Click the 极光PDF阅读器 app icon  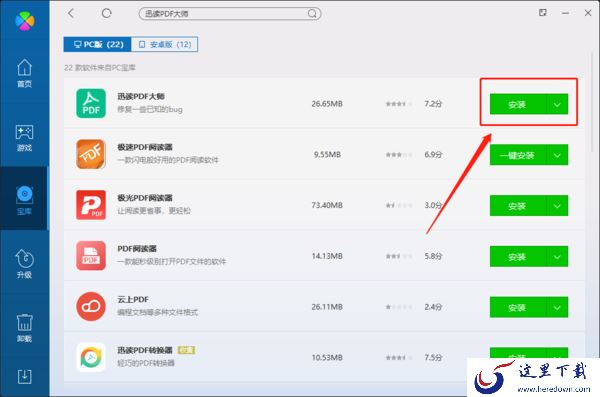point(91,205)
